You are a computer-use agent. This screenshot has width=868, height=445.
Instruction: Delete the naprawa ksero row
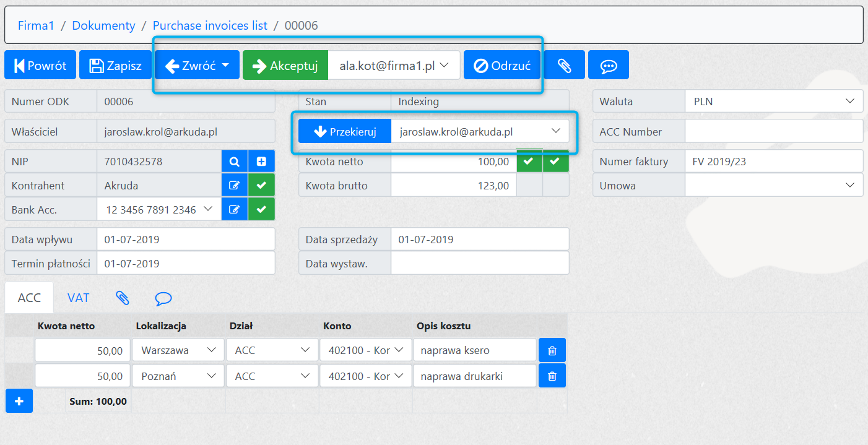click(x=552, y=350)
